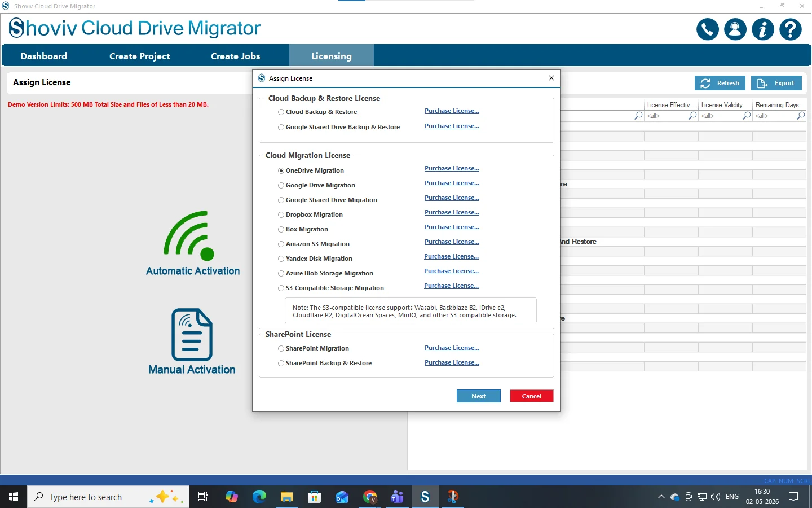Screen dimensions: 812x508
Task: Click Purchase License link for Azure Blob Storage Migration
Action: point(451,271)
